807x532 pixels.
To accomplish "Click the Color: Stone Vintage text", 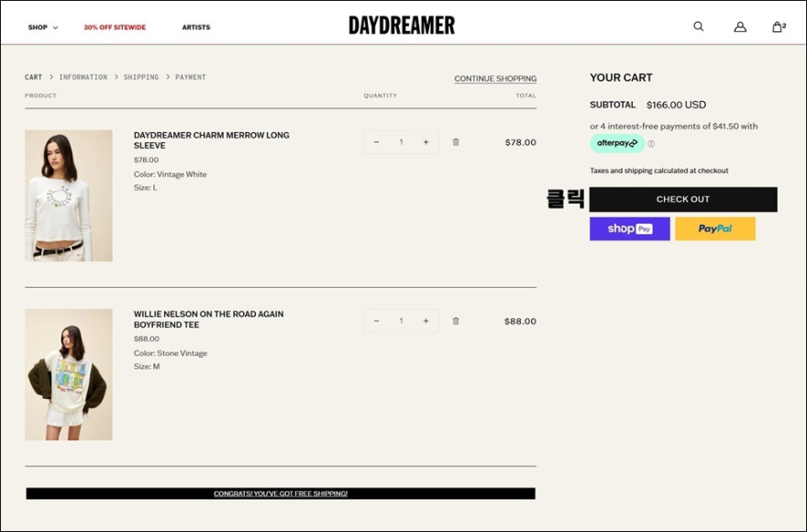I will [171, 353].
